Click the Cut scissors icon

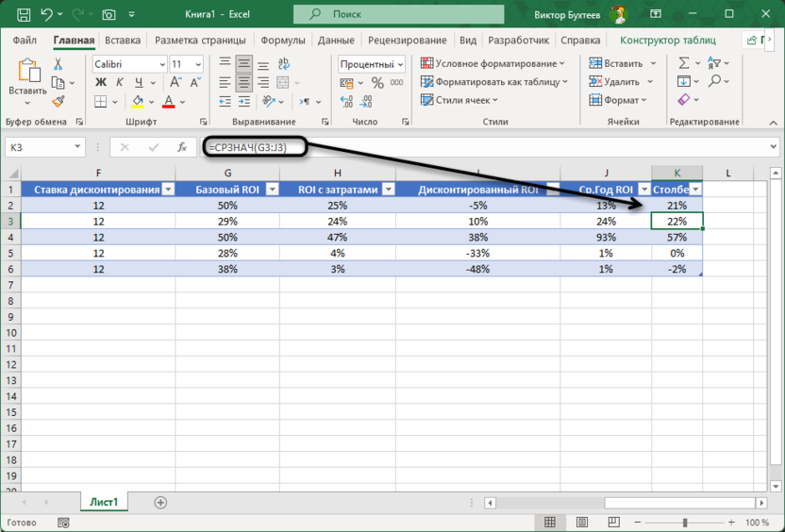click(x=58, y=64)
